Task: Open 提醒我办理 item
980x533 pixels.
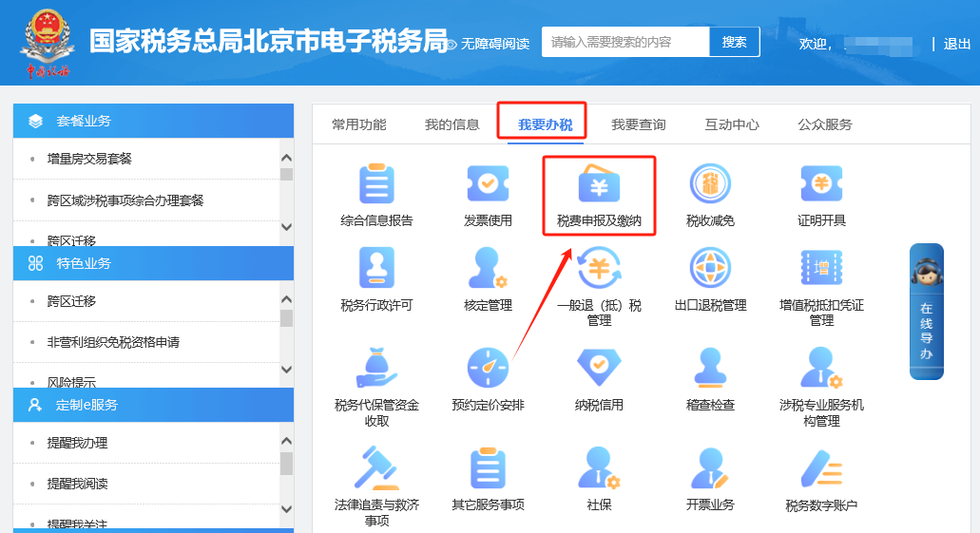Action: pos(78,443)
